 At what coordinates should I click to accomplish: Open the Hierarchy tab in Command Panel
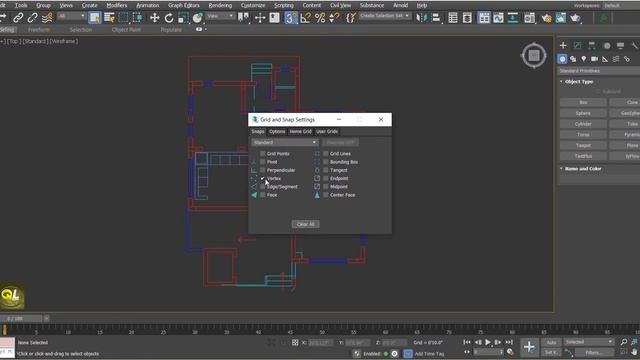(x=591, y=45)
